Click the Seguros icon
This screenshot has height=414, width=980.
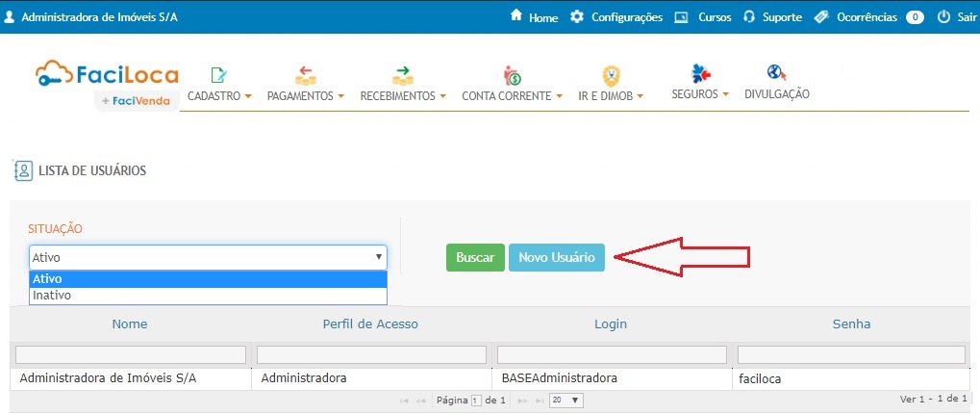[x=700, y=74]
